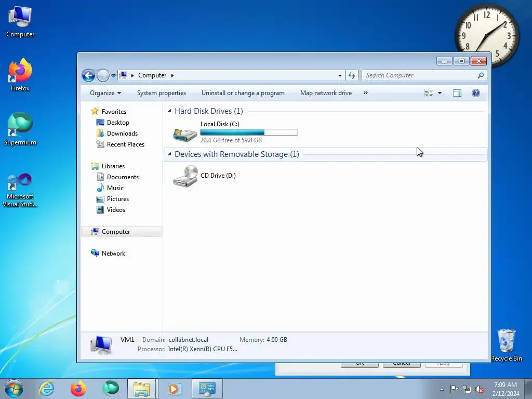
Task: Click the Forward navigation arrow button
Action: 103,75
